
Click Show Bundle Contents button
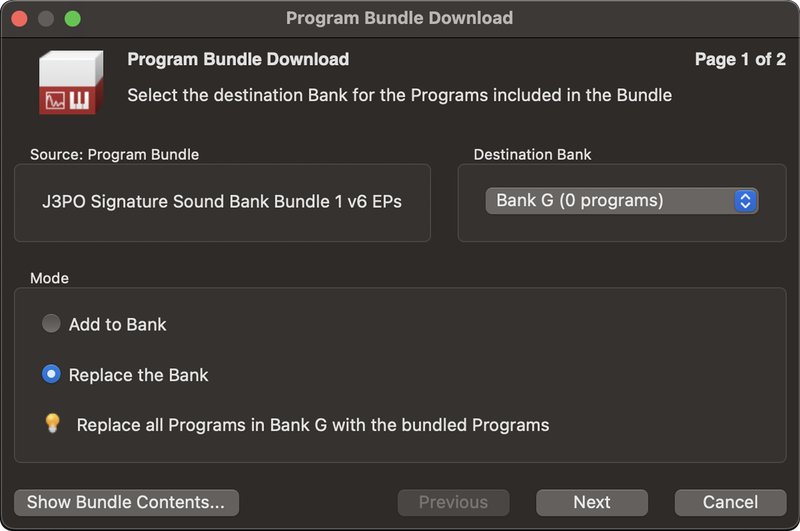[x=126, y=502]
